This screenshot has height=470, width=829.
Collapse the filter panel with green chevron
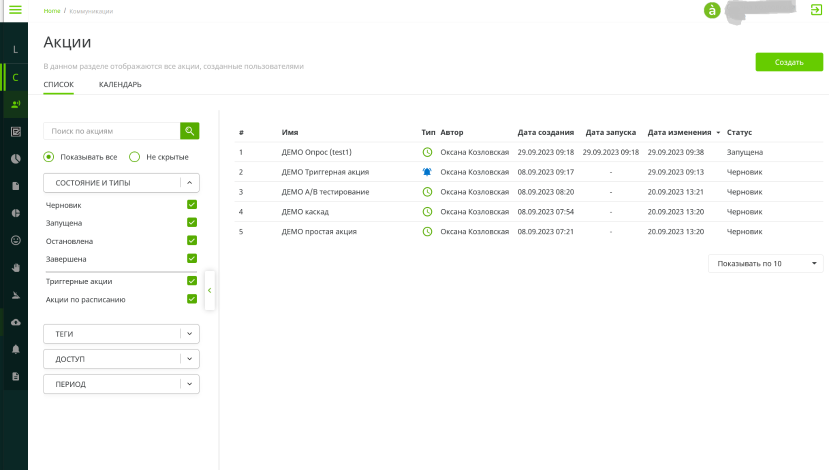tap(210, 290)
